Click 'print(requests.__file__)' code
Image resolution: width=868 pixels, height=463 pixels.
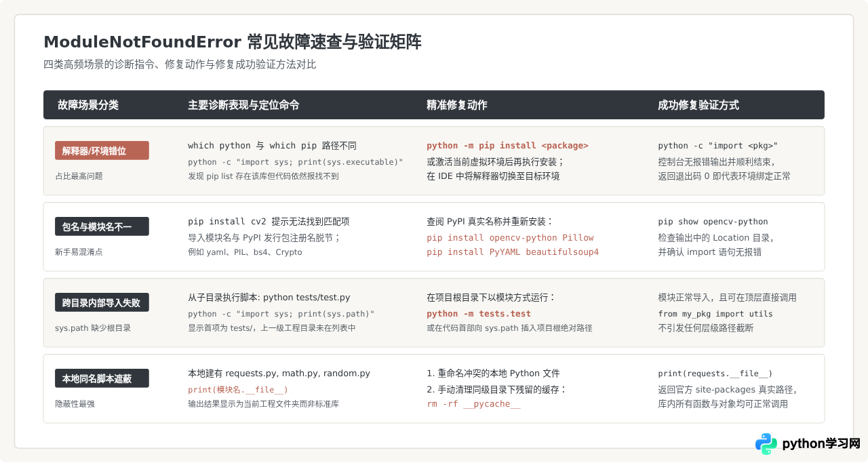(x=715, y=374)
